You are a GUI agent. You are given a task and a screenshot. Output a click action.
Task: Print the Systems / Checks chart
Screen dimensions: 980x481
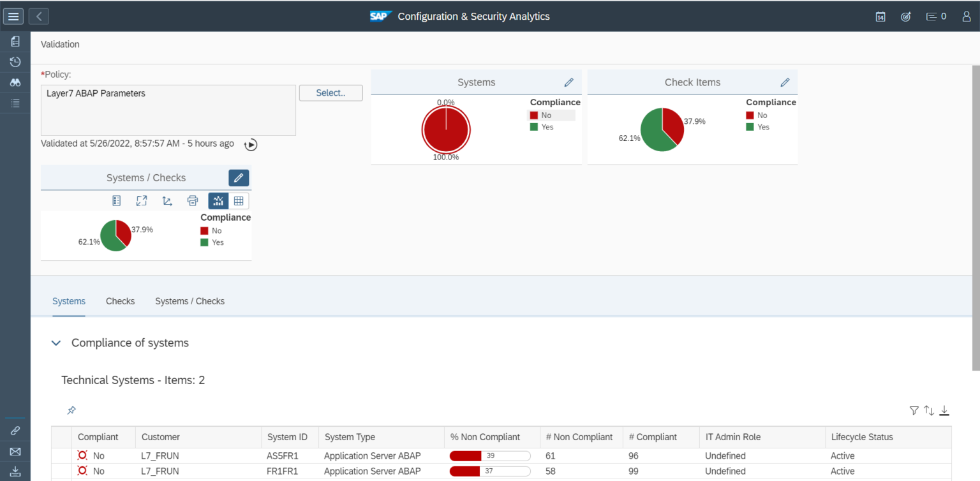[x=193, y=200]
